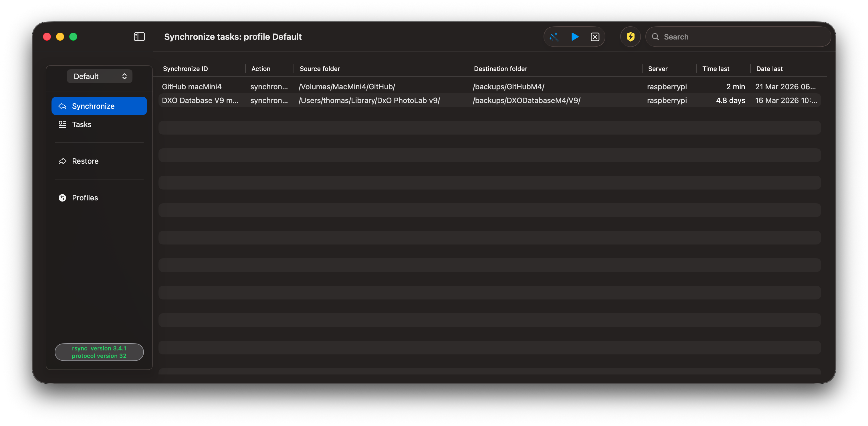Click the Destination folder column header
Image resolution: width=868 pixels, height=426 pixels.
click(500, 69)
